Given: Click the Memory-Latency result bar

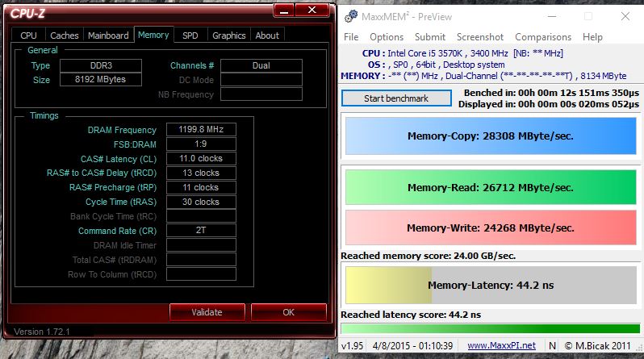Looking at the screenshot, I should point(491,285).
